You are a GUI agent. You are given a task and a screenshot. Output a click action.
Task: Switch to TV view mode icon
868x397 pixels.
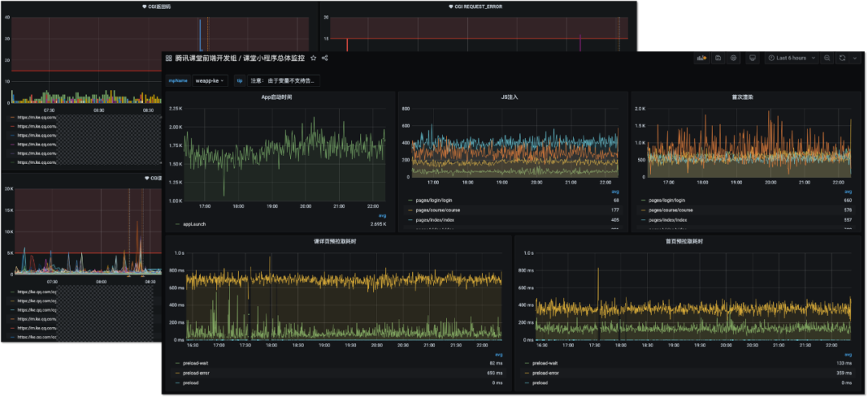(x=752, y=58)
